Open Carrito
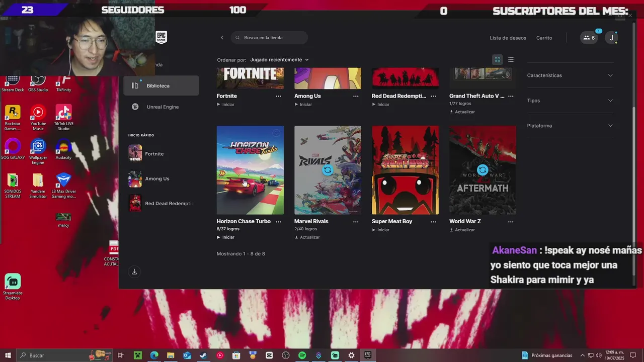644x362 pixels. 544,38
